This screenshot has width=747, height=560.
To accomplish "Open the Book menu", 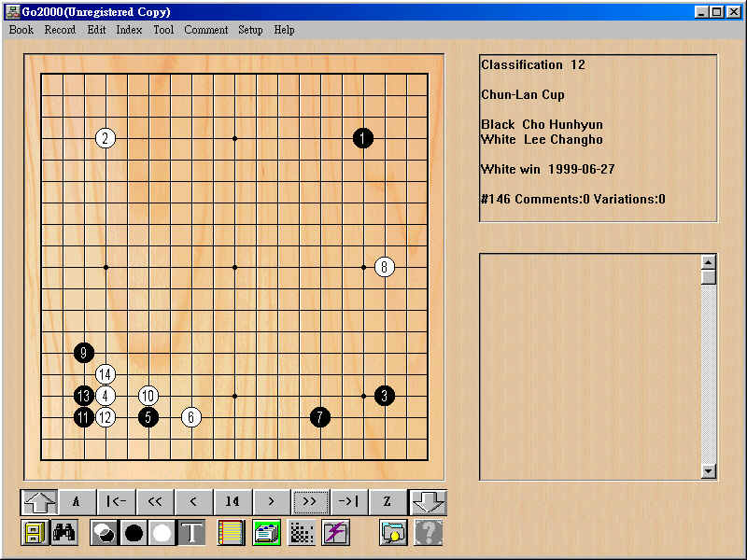I will point(21,30).
